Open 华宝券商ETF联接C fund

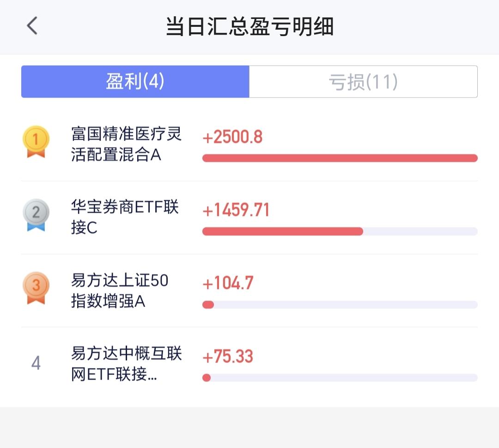pos(125,217)
